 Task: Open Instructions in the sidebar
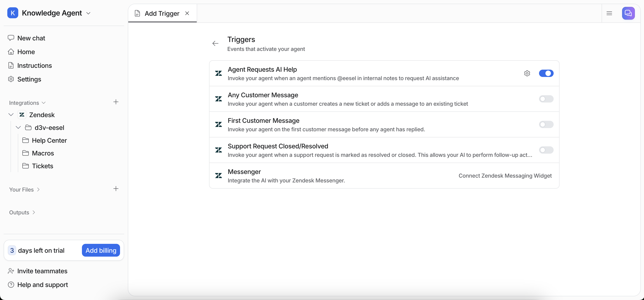tap(34, 66)
